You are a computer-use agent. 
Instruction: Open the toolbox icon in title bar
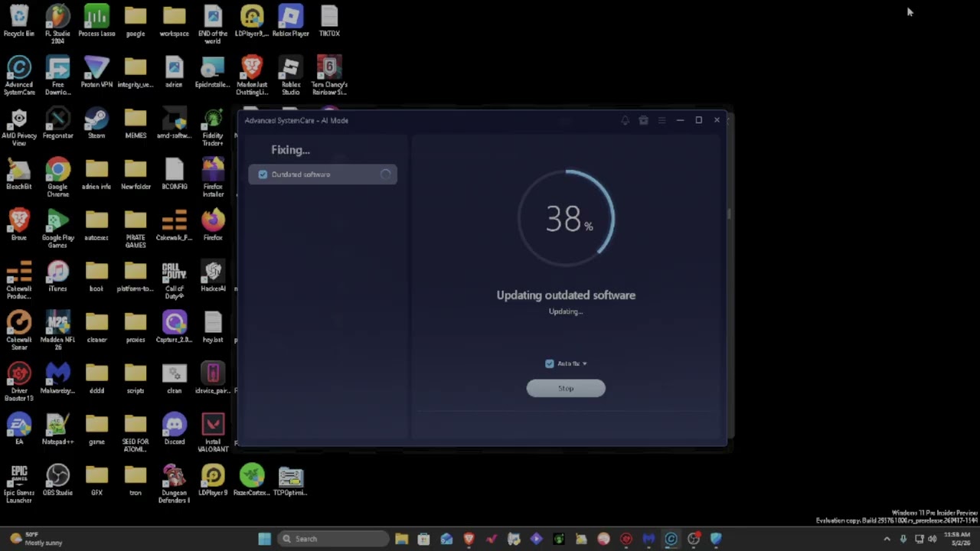pos(643,120)
